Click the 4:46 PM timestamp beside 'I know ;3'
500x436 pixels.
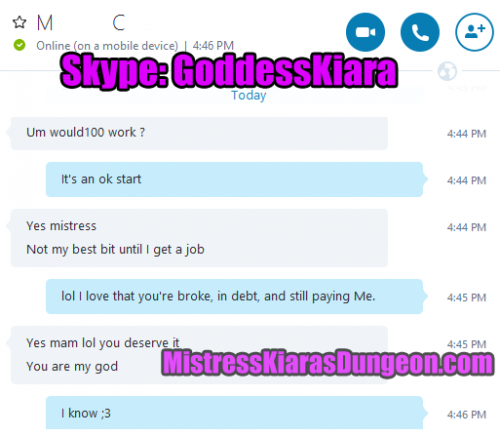click(x=466, y=415)
